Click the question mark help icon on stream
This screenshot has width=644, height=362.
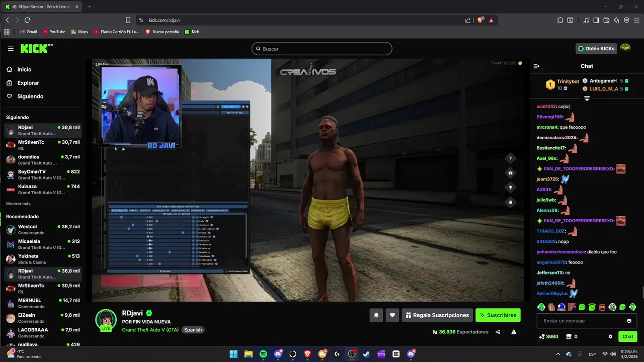[x=510, y=158]
